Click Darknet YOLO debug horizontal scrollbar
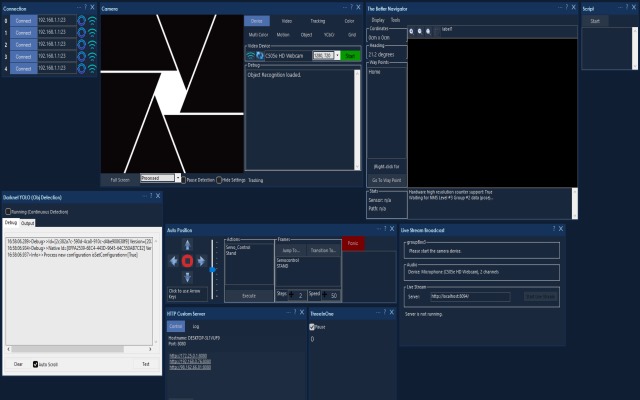The width and height of the screenshot is (640, 400). pyautogui.click(x=79, y=349)
